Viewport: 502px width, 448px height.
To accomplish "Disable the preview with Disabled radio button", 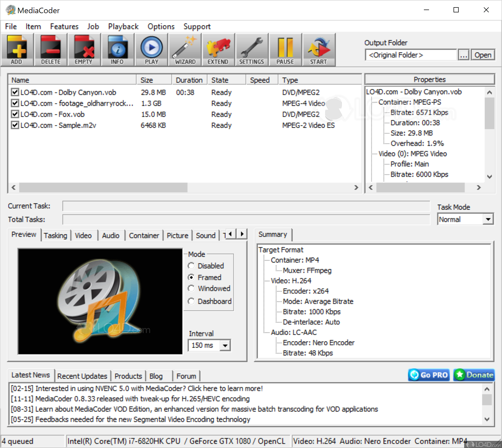I will (191, 266).
